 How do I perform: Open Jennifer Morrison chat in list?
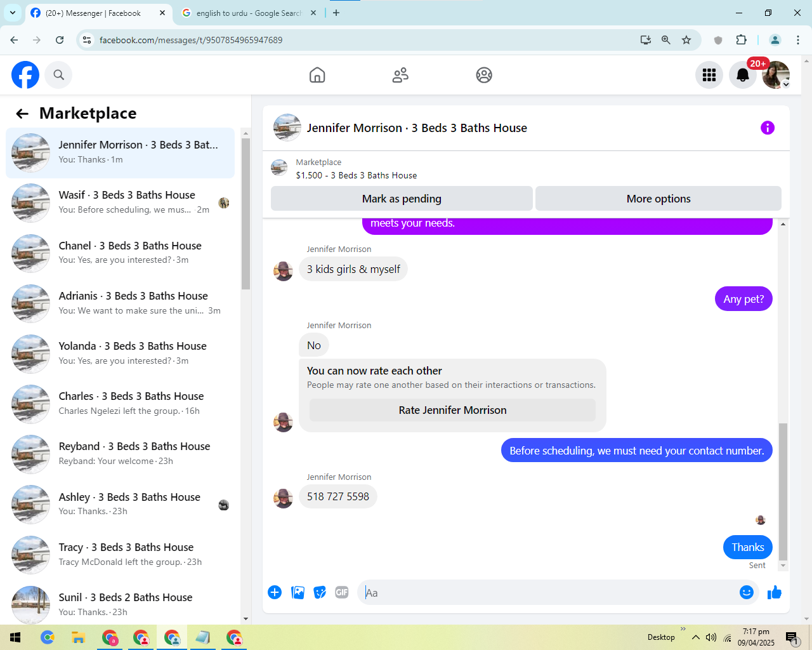coord(120,153)
